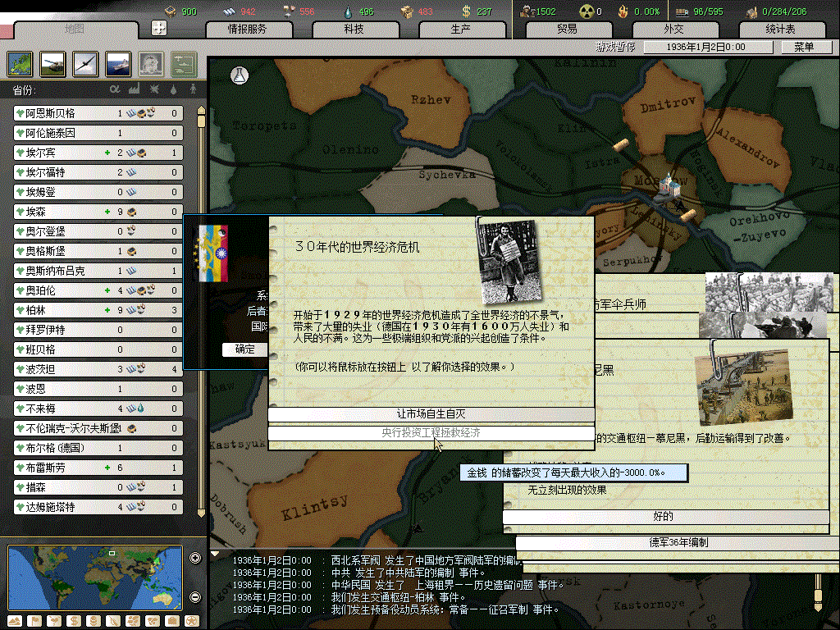Zoom in the minimap with plus button
Screen dimensions: 840x630
tap(195, 559)
